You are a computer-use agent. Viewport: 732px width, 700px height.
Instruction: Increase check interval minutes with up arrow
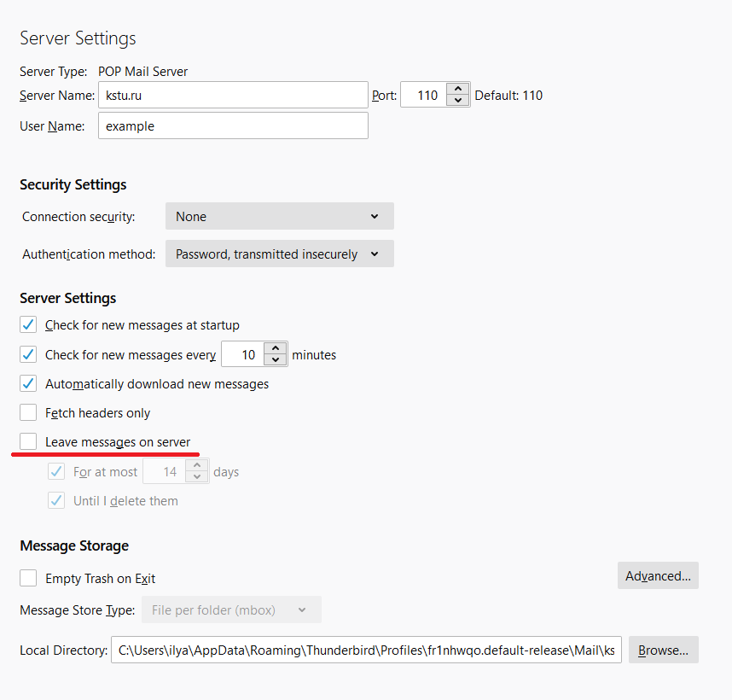tap(276, 348)
